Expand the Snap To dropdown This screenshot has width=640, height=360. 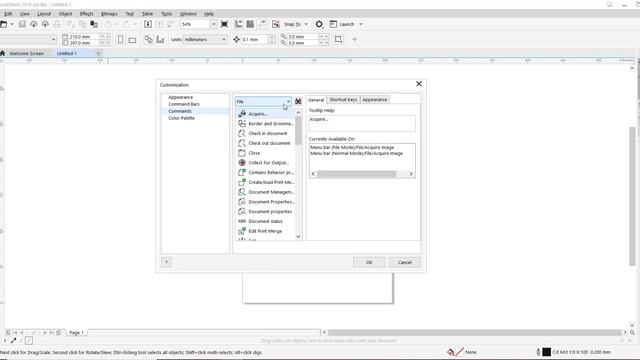pos(306,24)
